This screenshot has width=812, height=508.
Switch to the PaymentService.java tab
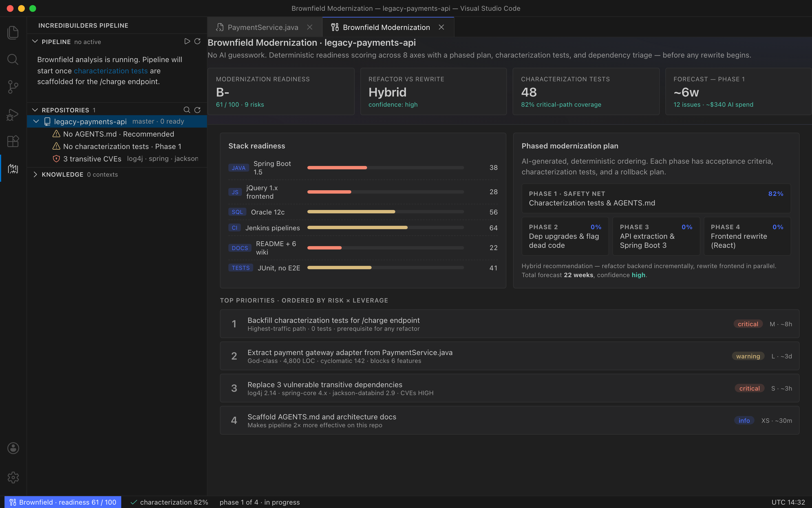(264, 27)
